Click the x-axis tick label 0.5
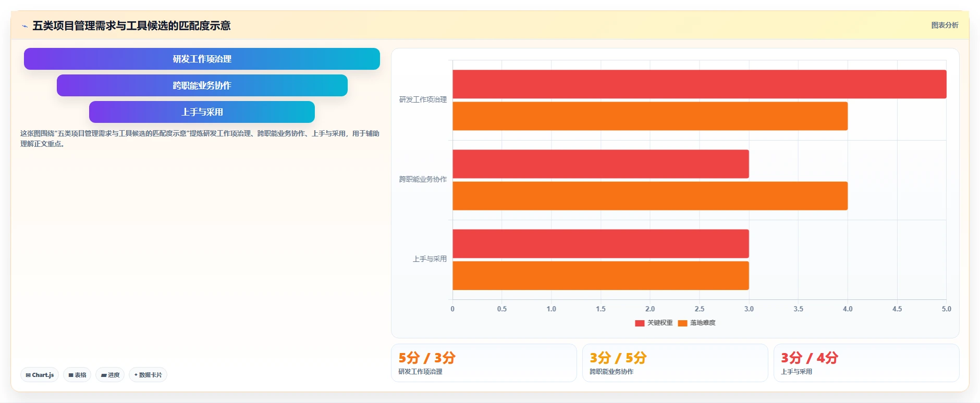This screenshot has width=980, height=403. point(502,309)
